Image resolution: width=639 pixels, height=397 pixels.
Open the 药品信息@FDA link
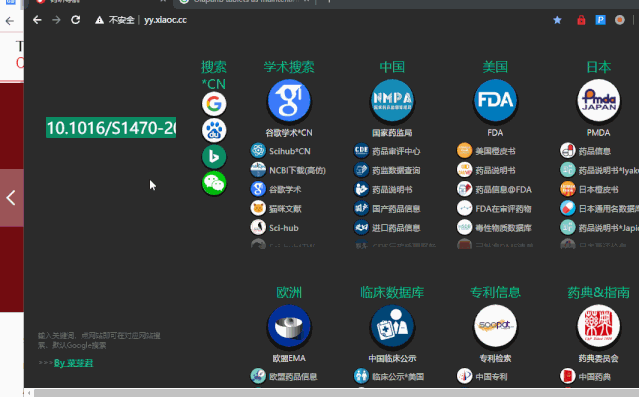tap(503, 190)
